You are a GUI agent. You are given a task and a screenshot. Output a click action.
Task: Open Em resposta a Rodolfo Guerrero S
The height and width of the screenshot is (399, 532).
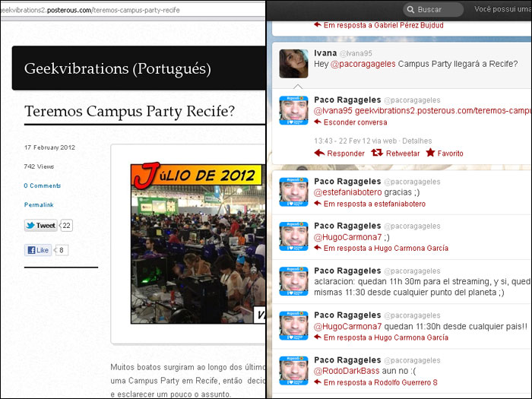[x=380, y=382]
